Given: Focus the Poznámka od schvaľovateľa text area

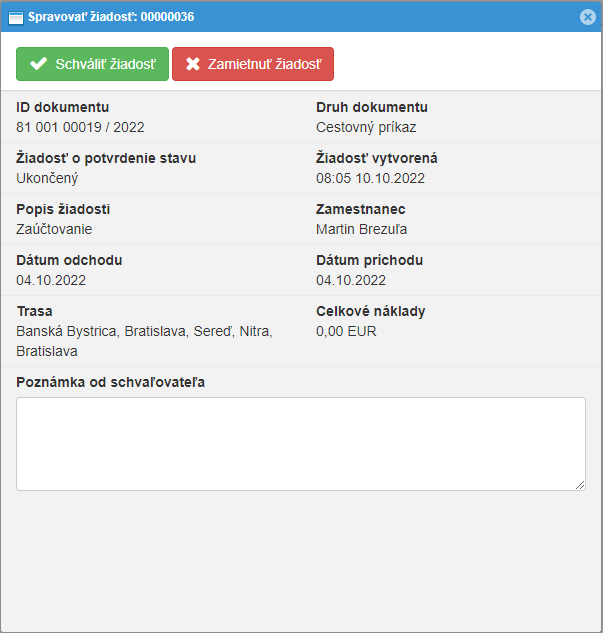Looking at the screenshot, I should 300,443.
